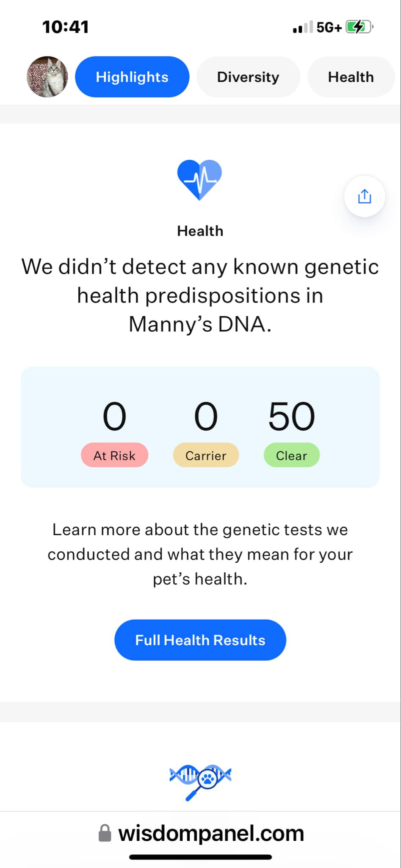This screenshot has width=401, height=868.
Task: Tap the yellow Carrier badge
Action: [x=206, y=455]
